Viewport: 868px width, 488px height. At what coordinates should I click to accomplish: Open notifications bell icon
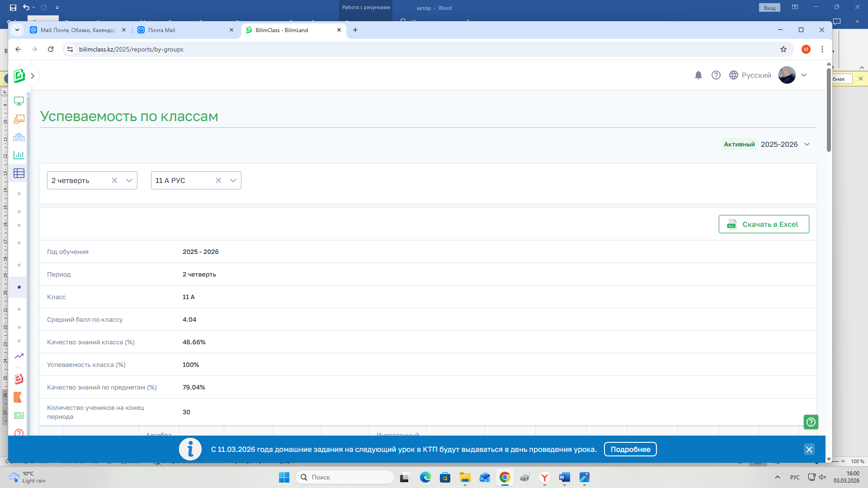click(x=698, y=75)
